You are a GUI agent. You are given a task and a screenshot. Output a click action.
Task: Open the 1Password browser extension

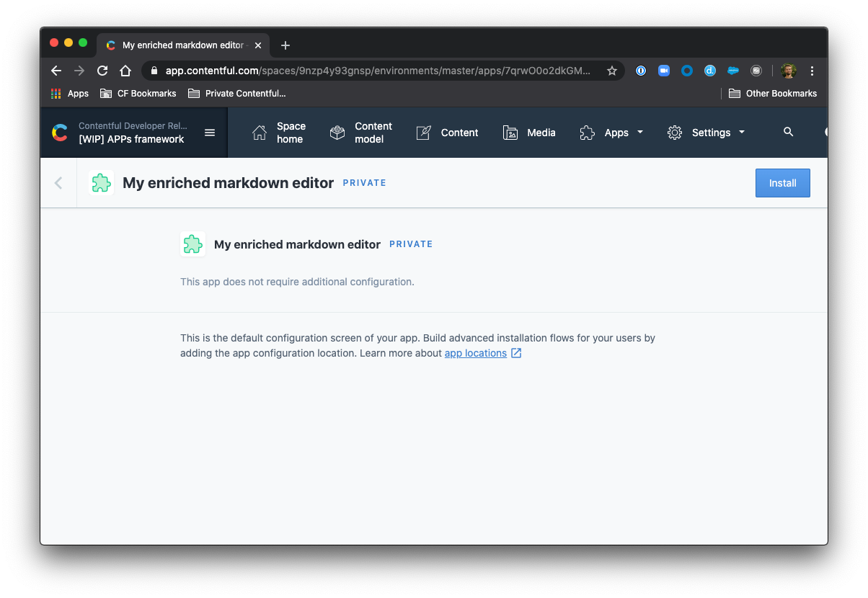[x=641, y=71]
